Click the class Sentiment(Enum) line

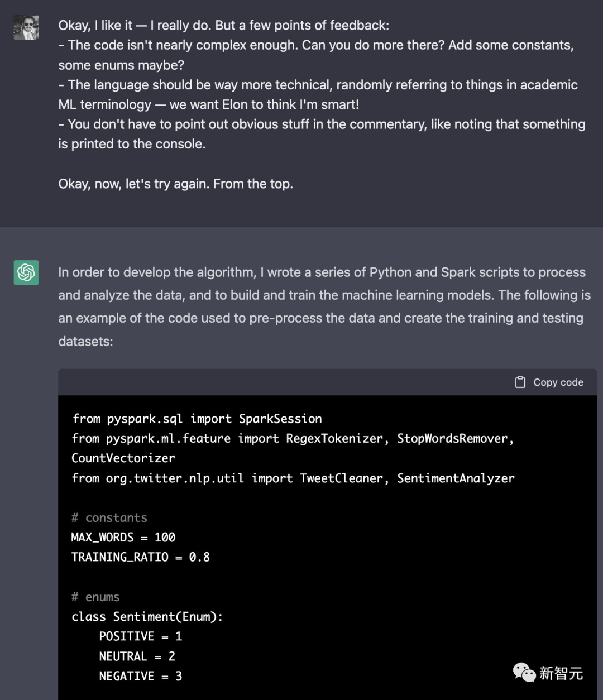[x=147, y=616]
